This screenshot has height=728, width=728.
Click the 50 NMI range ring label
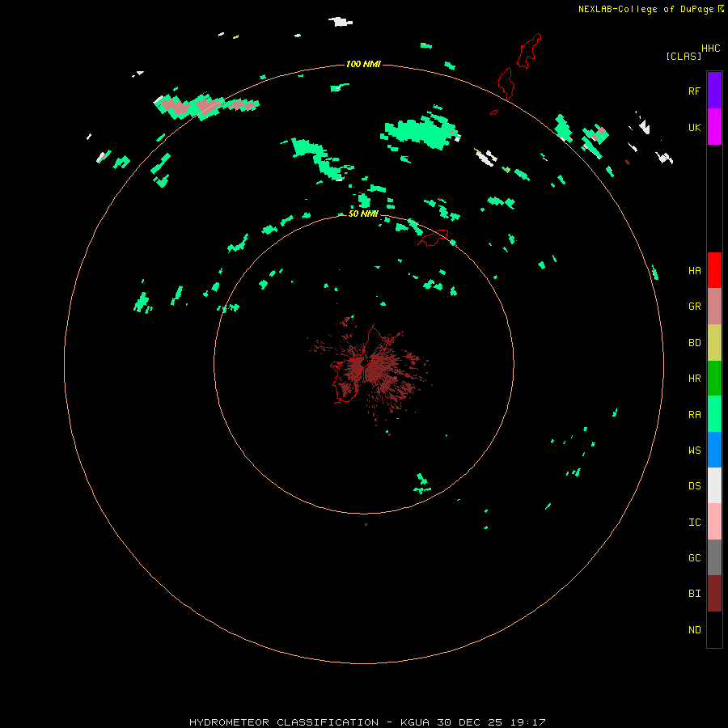pos(363,214)
